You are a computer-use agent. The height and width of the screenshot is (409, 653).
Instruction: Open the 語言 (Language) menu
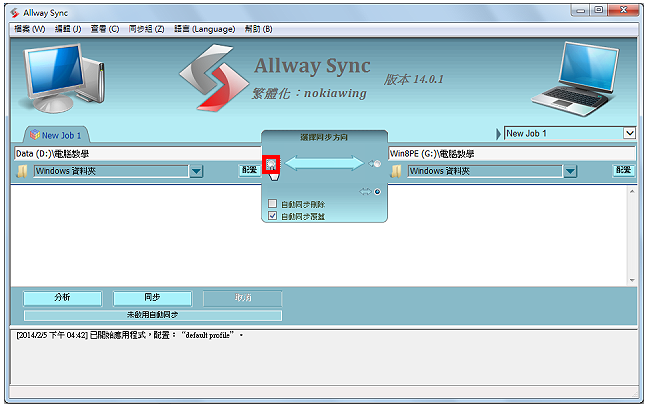pos(204,29)
